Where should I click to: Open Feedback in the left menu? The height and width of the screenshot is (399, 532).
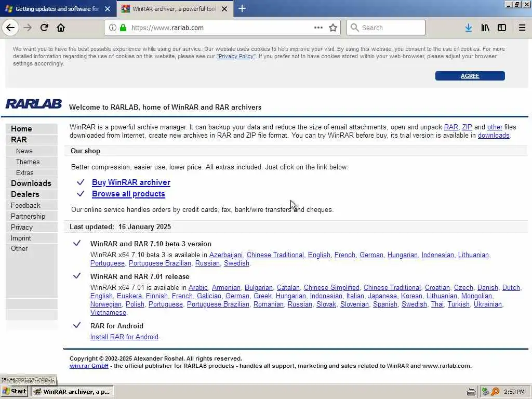tap(25, 205)
